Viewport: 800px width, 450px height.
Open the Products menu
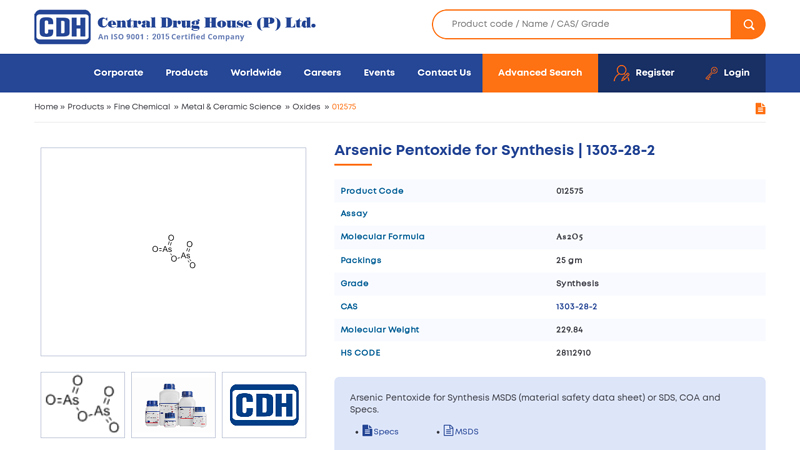click(187, 72)
